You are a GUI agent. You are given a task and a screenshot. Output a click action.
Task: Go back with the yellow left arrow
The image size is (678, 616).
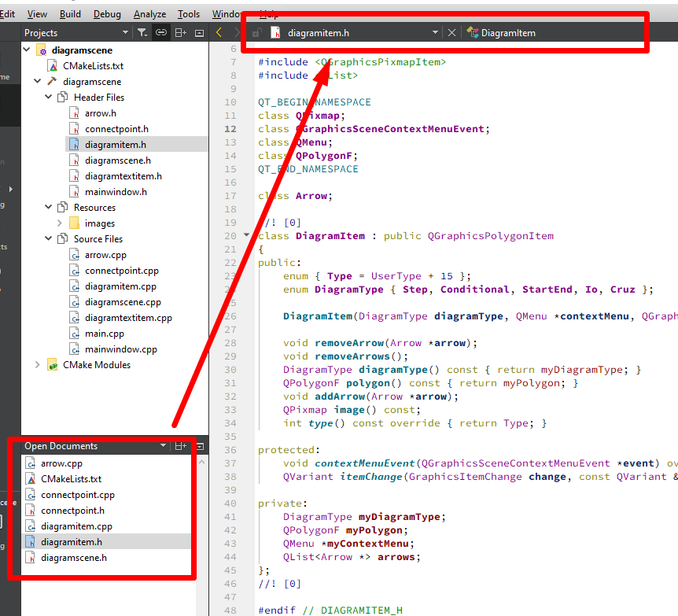[219, 33]
